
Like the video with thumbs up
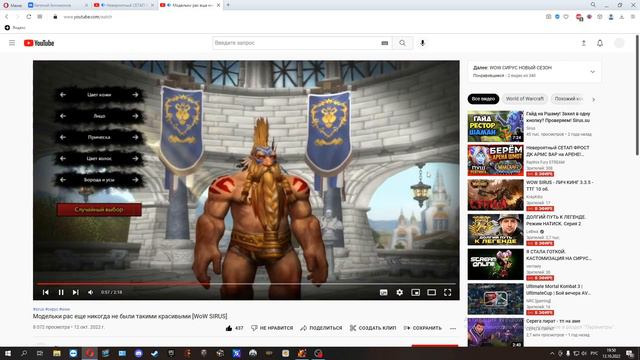(234, 328)
